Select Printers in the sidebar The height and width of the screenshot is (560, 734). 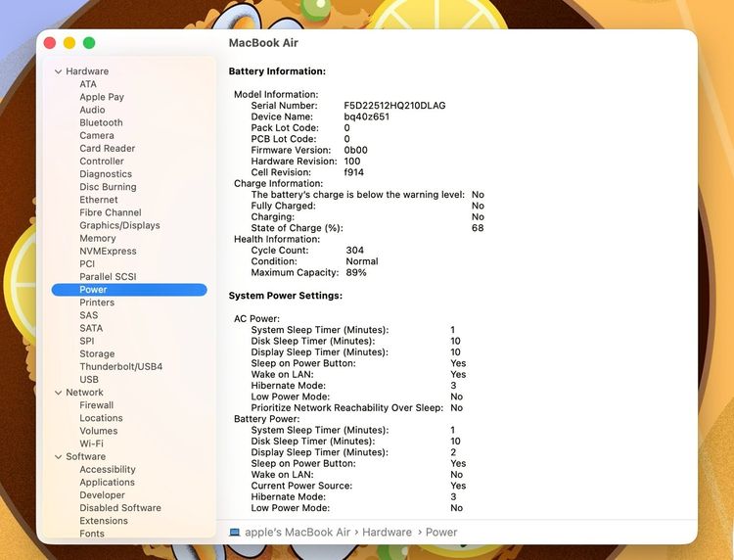tap(97, 303)
